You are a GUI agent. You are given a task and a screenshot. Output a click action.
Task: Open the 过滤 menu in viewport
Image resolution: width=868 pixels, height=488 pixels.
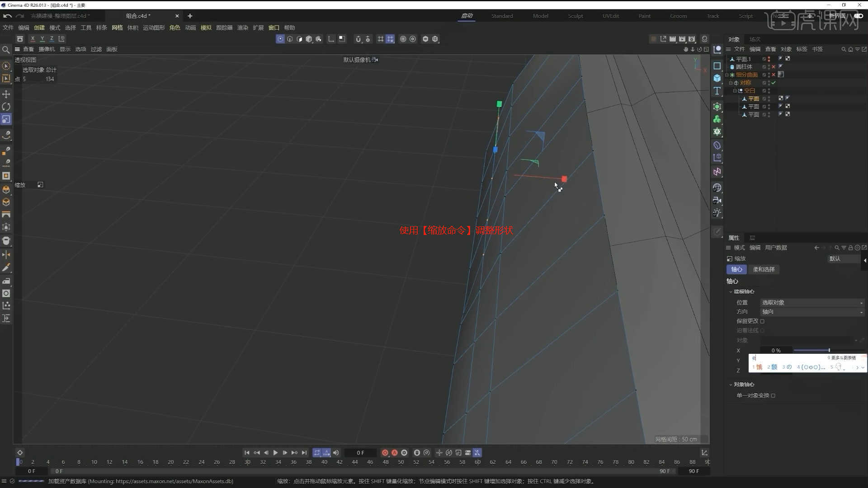click(x=96, y=49)
